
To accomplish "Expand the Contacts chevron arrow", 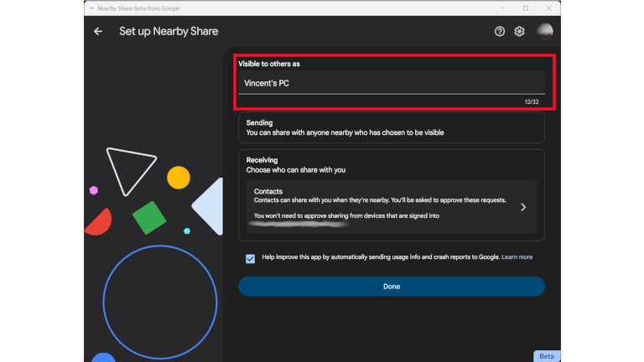I will (x=523, y=207).
